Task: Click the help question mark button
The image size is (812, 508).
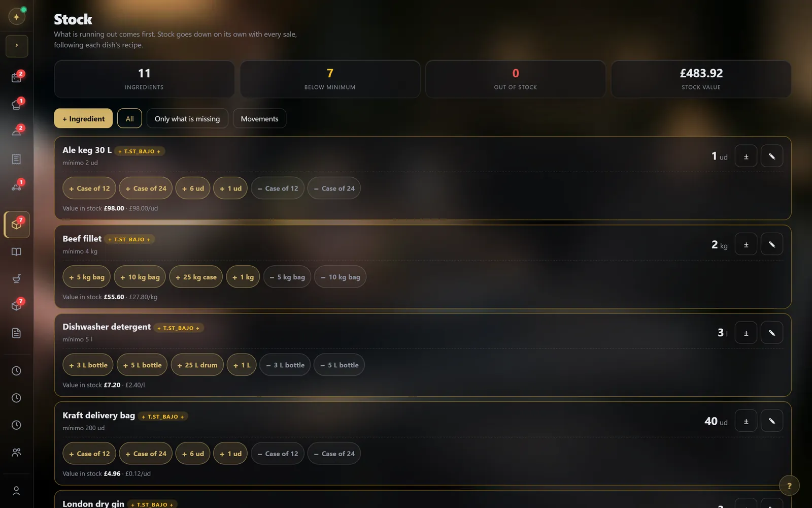Action: [x=789, y=486]
